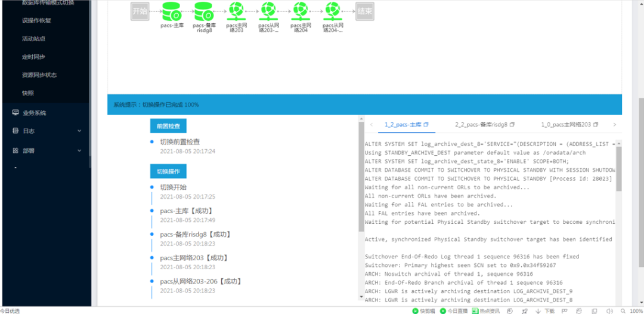Click the copy icon on 2_2_pacs-备库risdg8 tab

pyautogui.click(x=512, y=125)
